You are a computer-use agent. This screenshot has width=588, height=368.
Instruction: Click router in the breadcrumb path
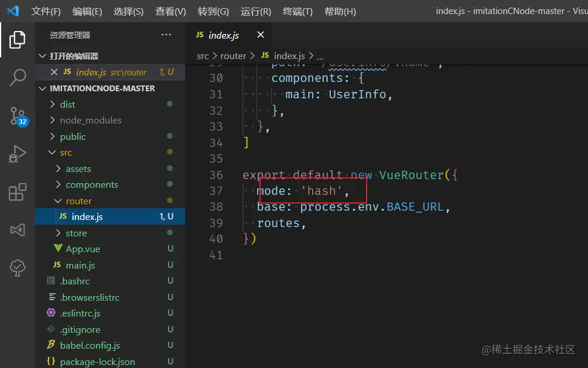(233, 56)
